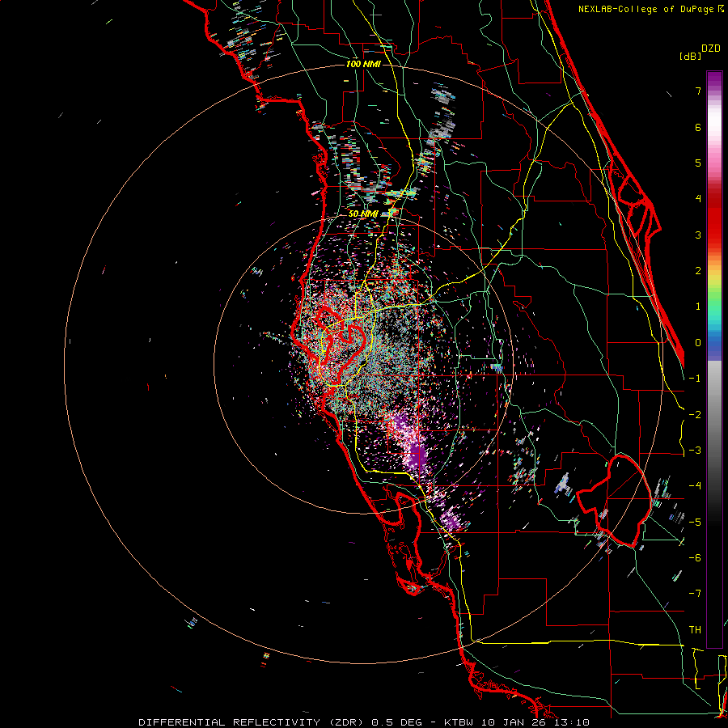Image resolution: width=728 pixels, height=728 pixels.
Task: Click the 100 NMI range ring label
Action: pos(363,64)
